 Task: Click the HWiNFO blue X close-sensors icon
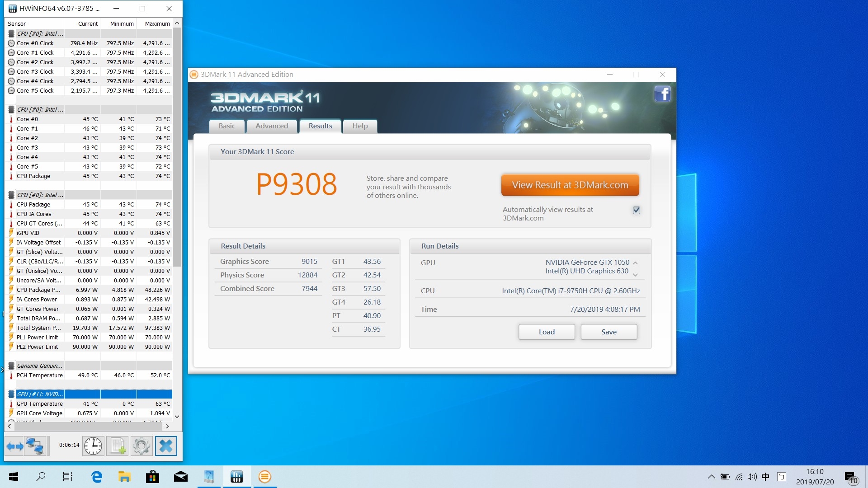(x=166, y=446)
